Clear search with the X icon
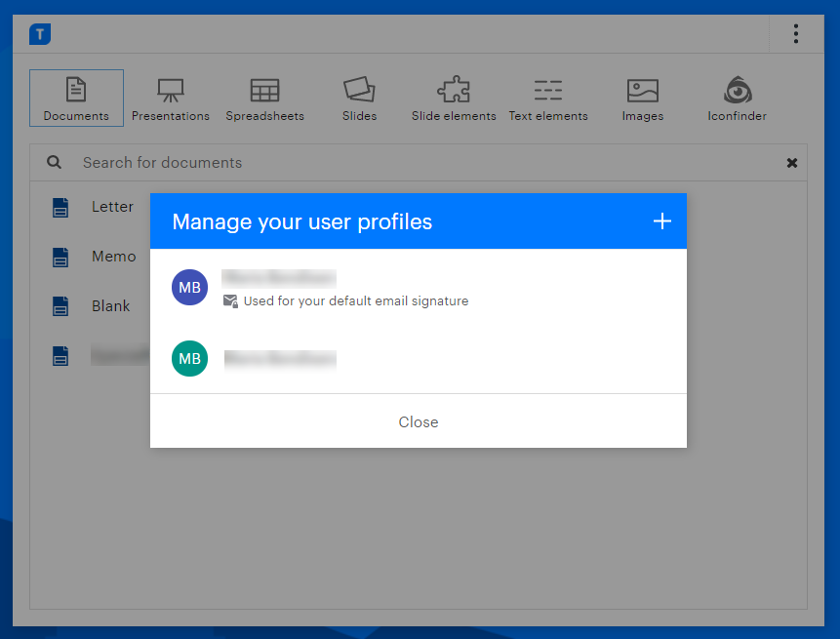Image resolution: width=840 pixels, height=639 pixels. coord(792,163)
